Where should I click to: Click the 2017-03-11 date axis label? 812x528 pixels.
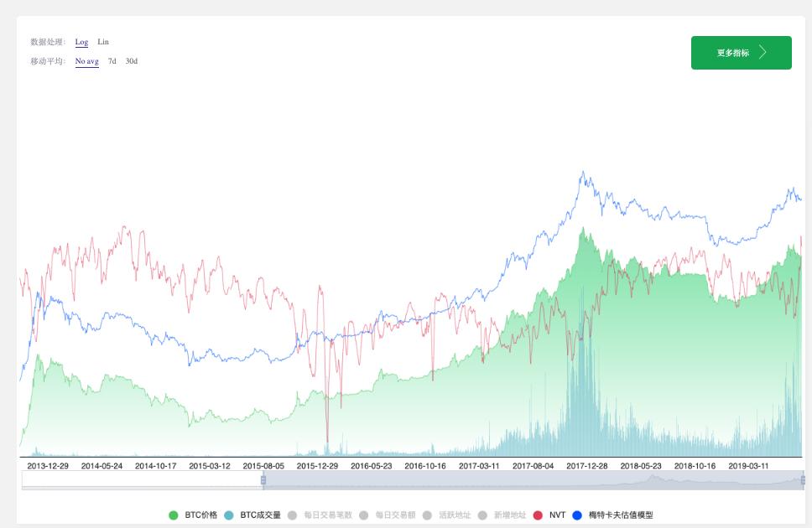pyautogui.click(x=479, y=466)
